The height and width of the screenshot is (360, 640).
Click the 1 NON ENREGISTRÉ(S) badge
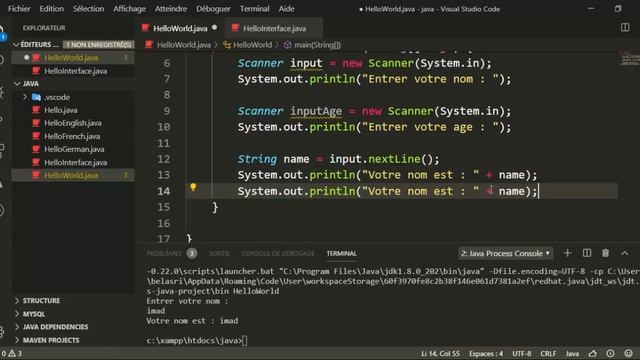pos(99,44)
